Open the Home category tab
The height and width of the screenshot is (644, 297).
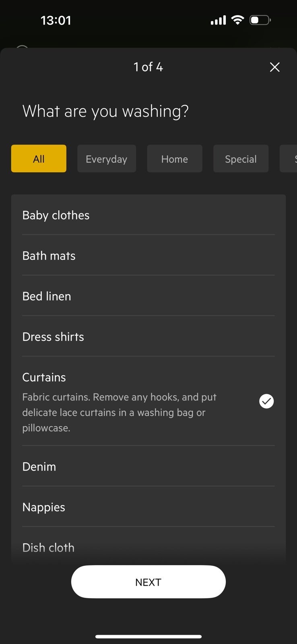(175, 159)
